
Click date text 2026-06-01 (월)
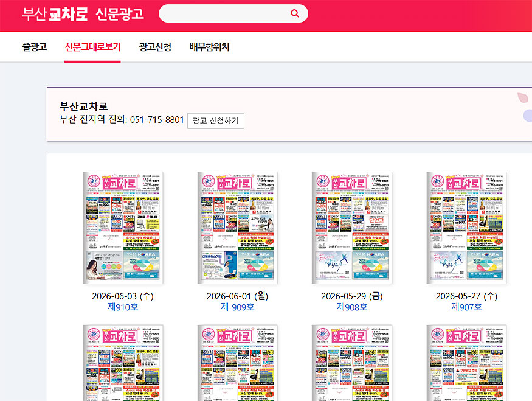pyautogui.click(x=238, y=296)
